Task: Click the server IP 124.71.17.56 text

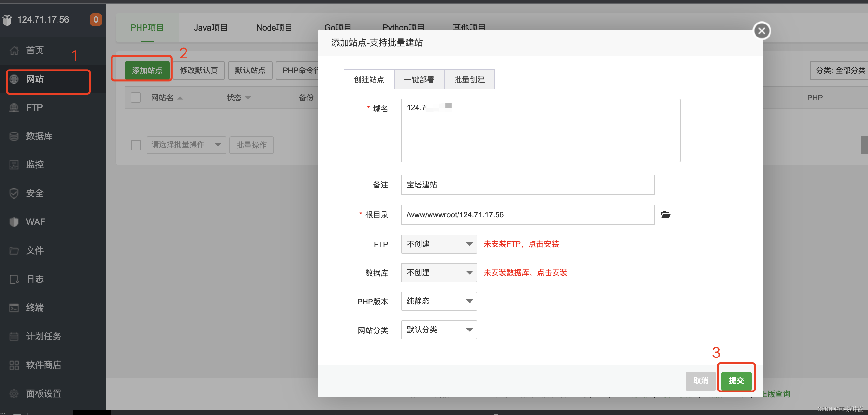Action: pos(43,20)
